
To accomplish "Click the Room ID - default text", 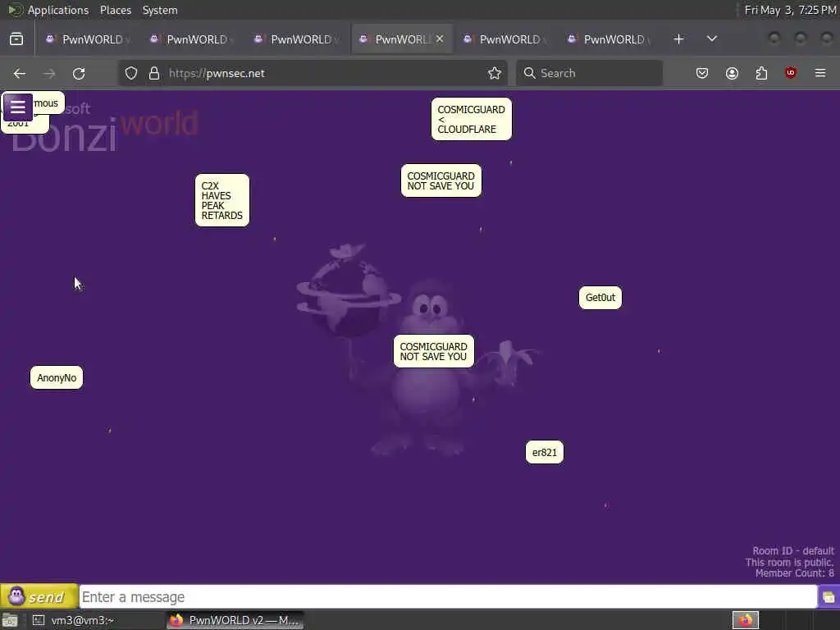I will (793, 550).
